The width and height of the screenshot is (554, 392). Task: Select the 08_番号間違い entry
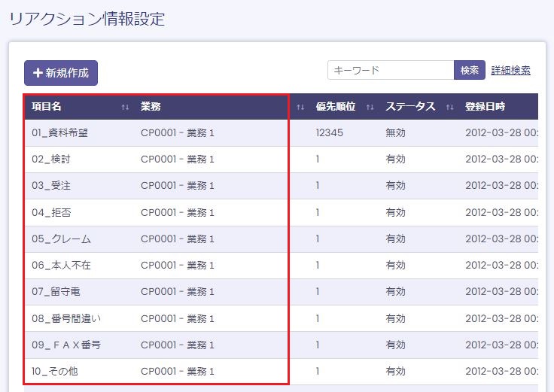tap(66, 318)
